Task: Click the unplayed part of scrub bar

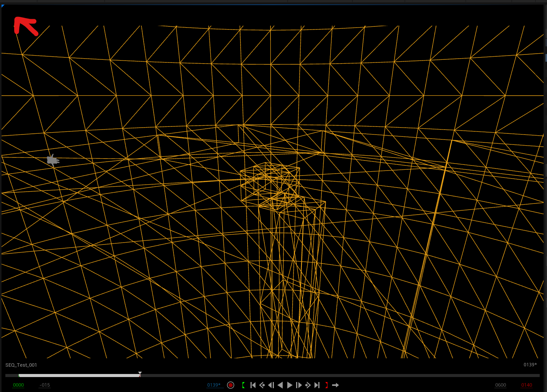Action: 337,376
